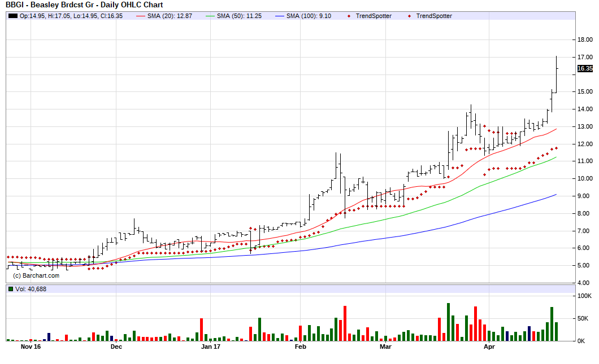Click the 12.00 price axis label
This screenshot has width=599, height=364.
point(585,144)
